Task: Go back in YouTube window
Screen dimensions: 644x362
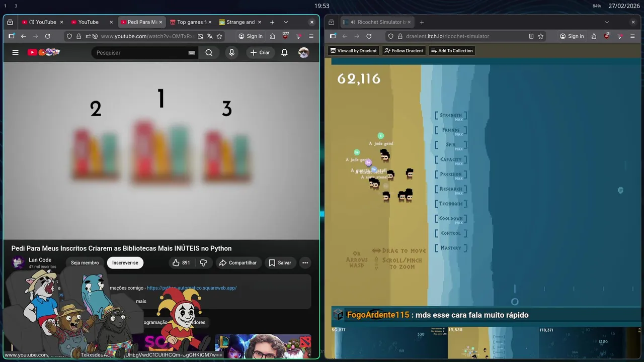Action: click(x=23, y=36)
